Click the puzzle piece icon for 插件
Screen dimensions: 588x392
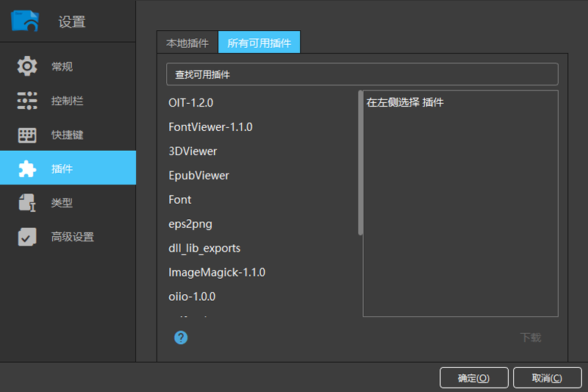click(x=27, y=169)
